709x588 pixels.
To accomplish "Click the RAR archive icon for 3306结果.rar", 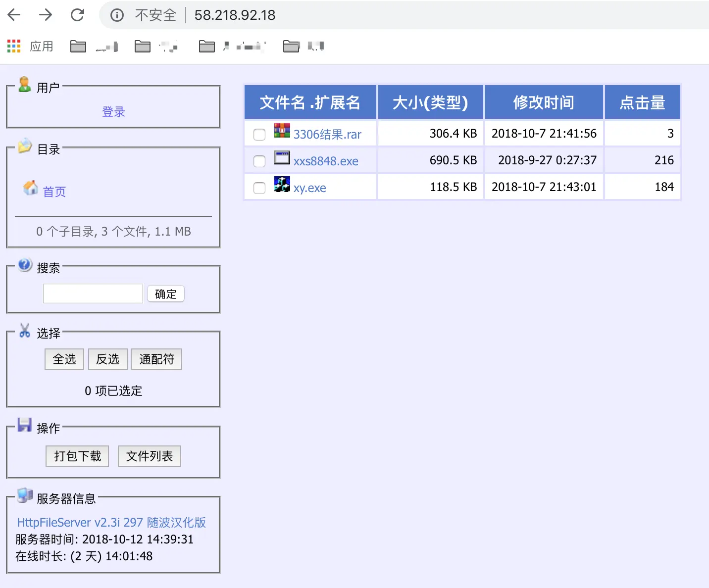I will click(282, 130).
